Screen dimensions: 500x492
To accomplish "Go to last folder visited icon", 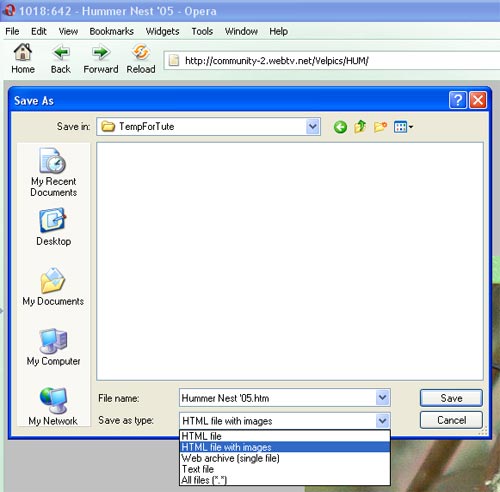I will [x=340, y=127].
